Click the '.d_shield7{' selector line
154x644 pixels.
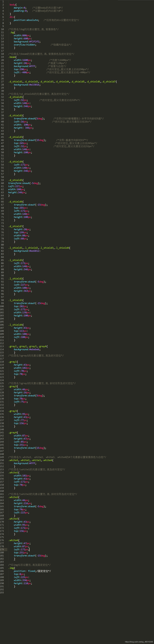coord(16,226)
